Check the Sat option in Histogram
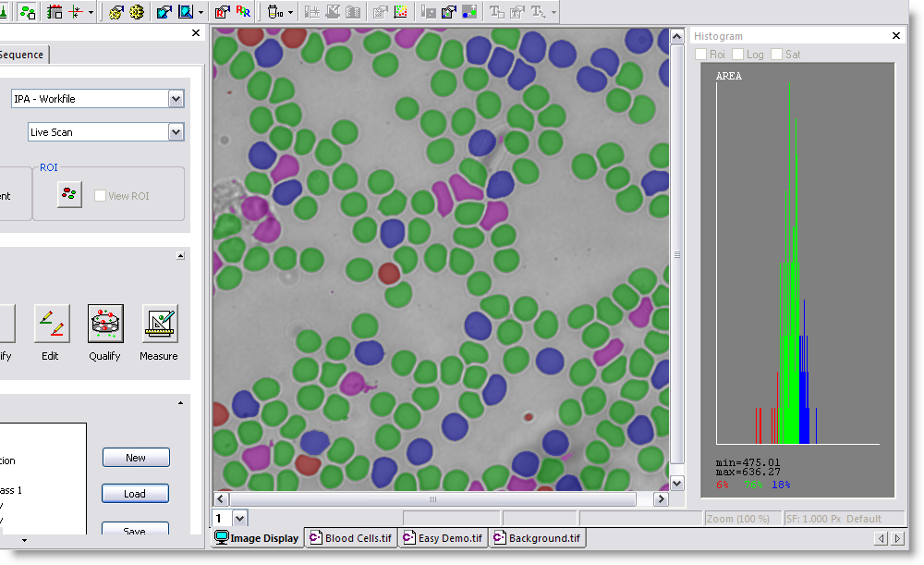Image resolution: width=924 pixels, height=565 pixels. click(776, 55)
